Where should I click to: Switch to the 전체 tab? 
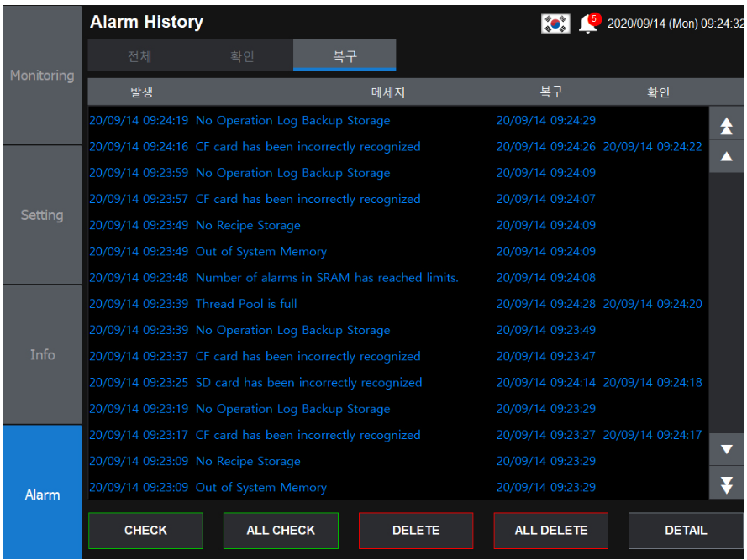pyautogui.click(x=139, y=57)
